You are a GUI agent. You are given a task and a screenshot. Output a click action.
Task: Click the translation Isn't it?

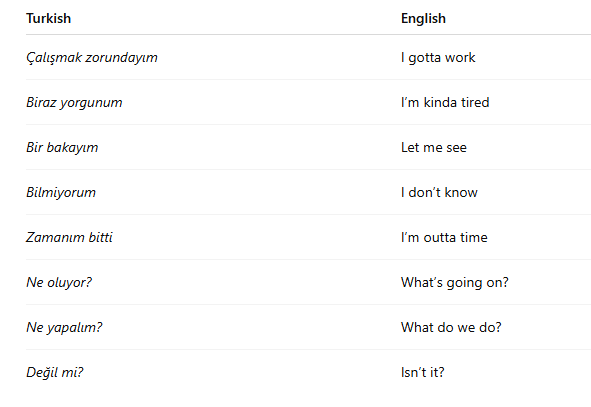(x=423, y=373)
